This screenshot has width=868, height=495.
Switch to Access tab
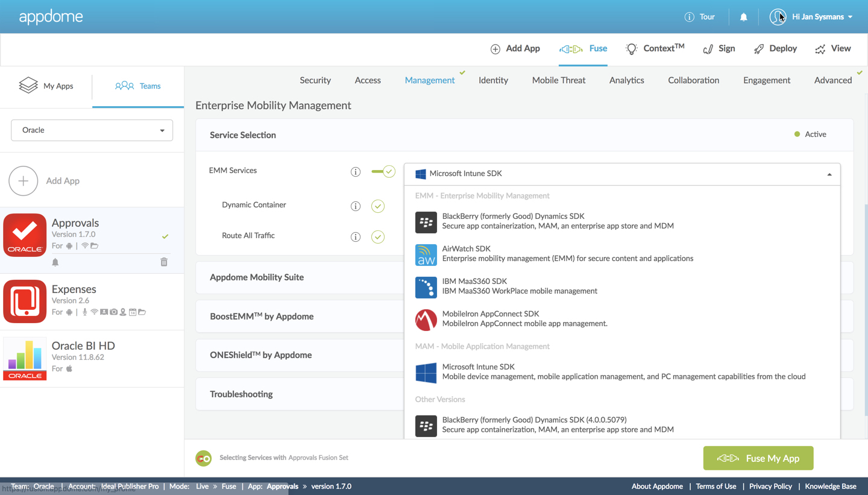click(368, 80)
